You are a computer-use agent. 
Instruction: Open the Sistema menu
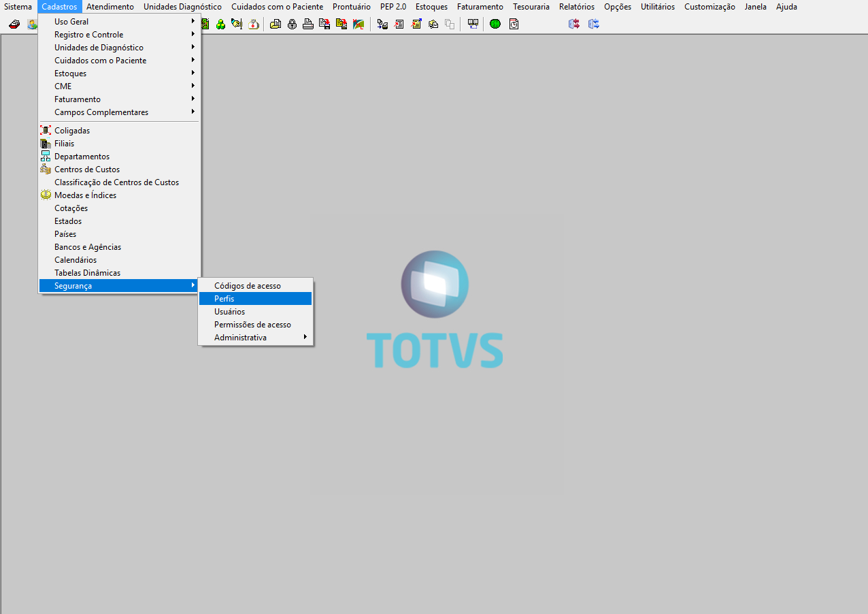click(x=18, y=7)
